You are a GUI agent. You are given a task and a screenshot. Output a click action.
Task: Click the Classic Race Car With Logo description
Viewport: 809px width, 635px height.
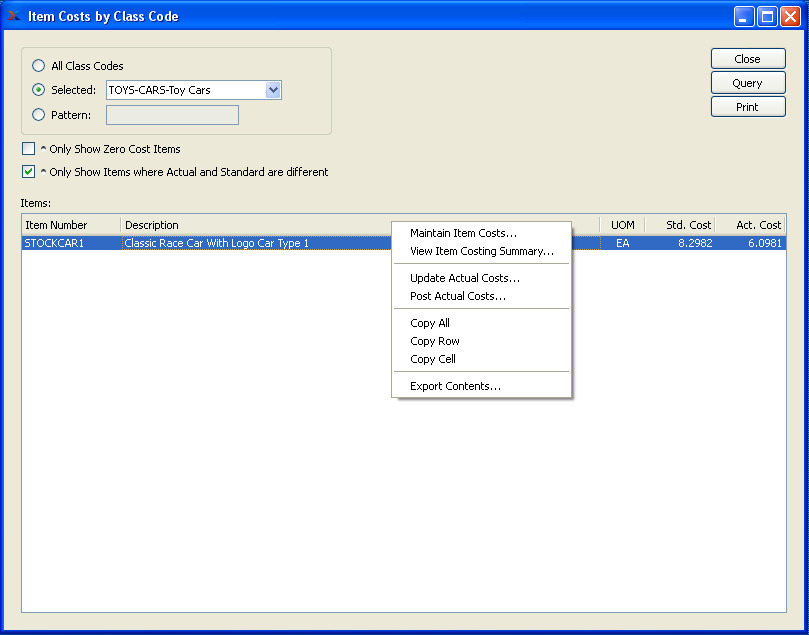[217, 243]
